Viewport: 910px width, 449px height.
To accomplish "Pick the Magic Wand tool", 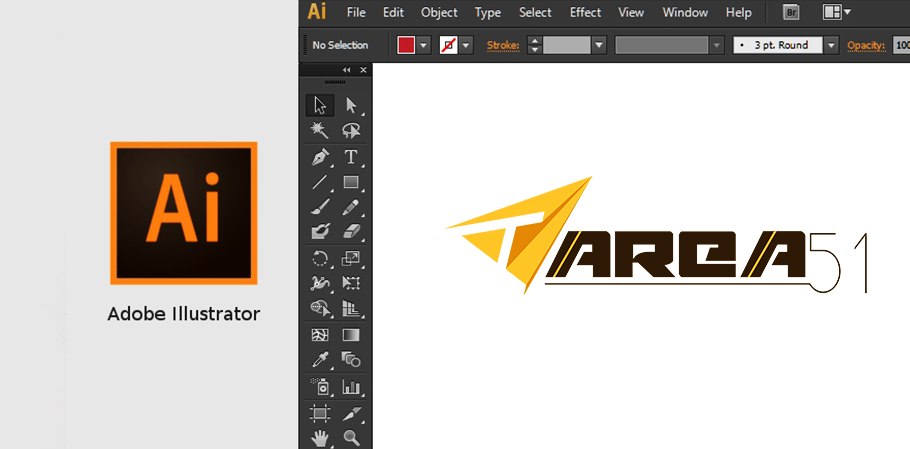I will click(x=320, y=131).
